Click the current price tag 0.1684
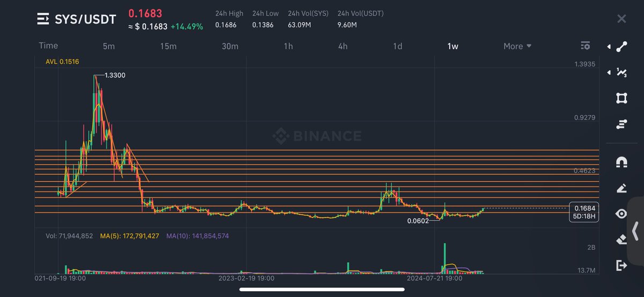 pyautogui.click(x=585, y=208)
